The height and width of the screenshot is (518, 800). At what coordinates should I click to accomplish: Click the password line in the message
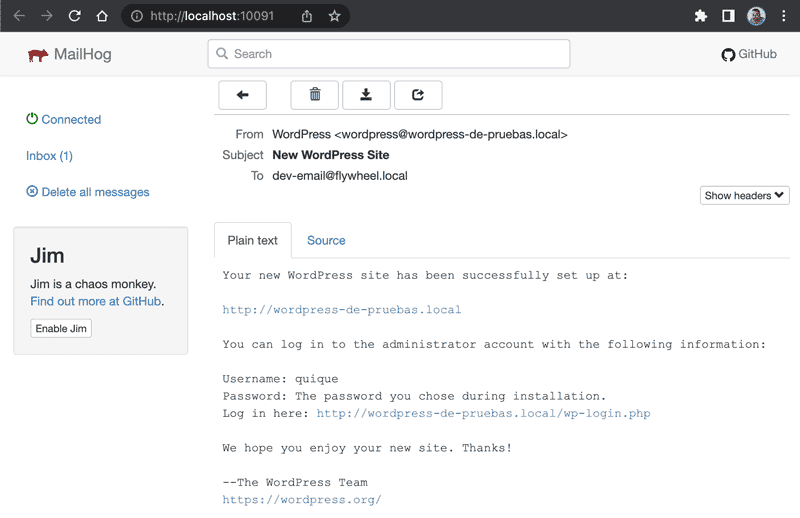[x=414, y=396]
